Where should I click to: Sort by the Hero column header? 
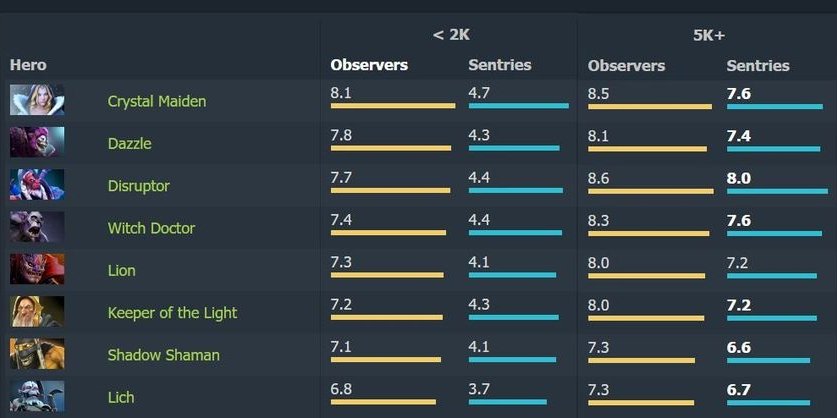[28, 65]
